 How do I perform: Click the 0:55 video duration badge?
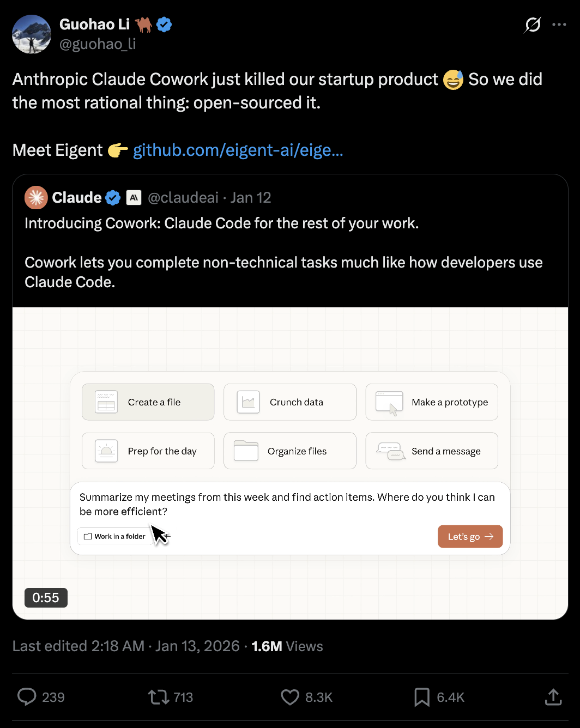pyautogui.click(x=46, y=598)
